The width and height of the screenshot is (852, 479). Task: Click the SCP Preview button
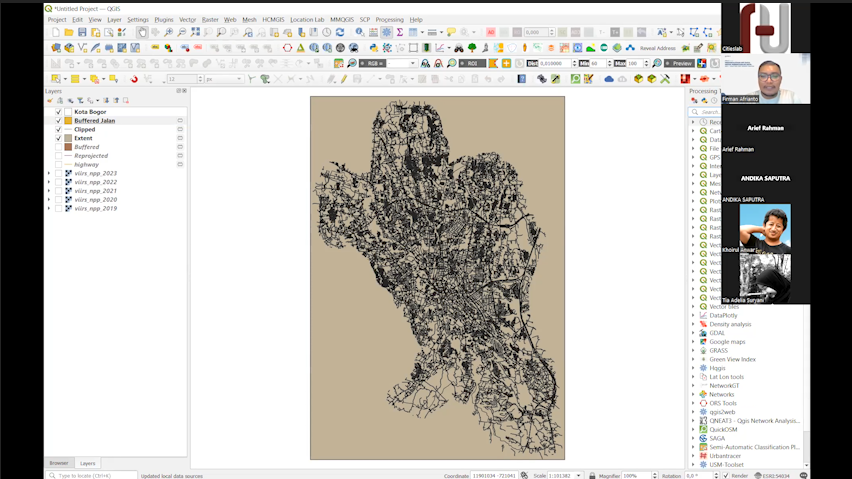click(x=680, y=63)
